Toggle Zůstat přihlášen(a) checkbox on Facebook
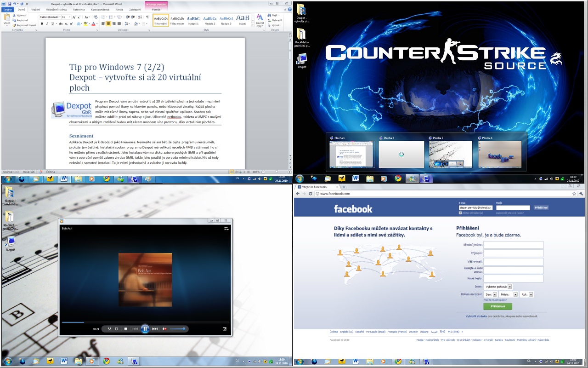 [x=460, y=213]
